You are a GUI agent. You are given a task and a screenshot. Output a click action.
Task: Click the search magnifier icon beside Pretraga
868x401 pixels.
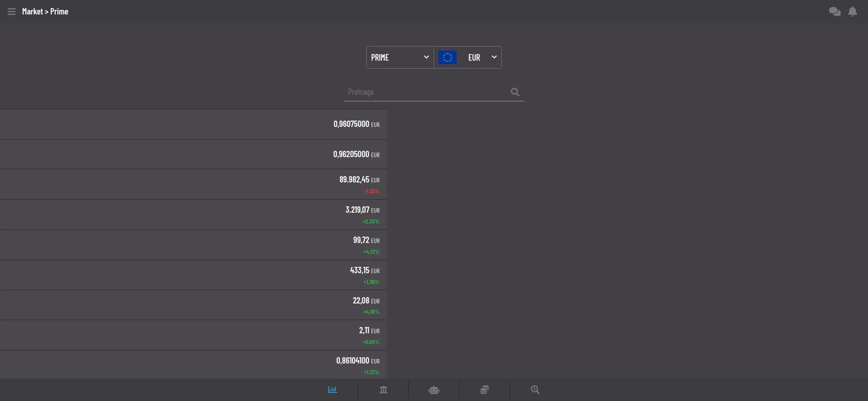515,92
